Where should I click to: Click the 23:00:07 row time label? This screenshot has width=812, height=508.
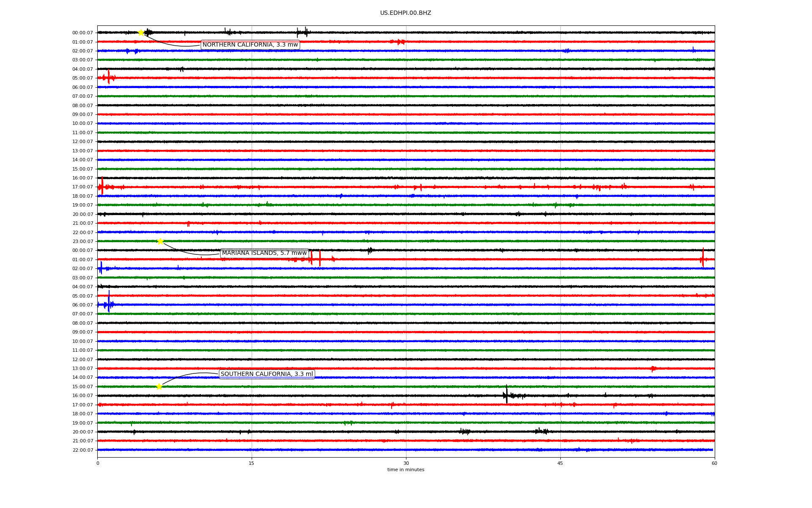tap(82, 242)
